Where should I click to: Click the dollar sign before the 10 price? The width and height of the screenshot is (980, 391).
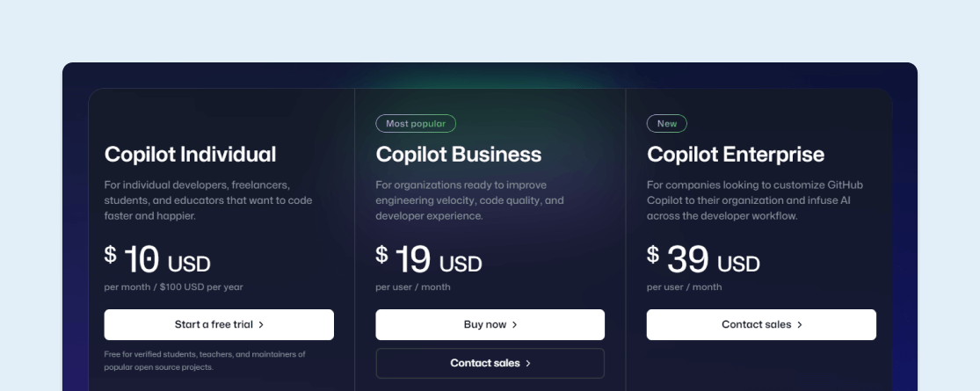click(110, 254)
